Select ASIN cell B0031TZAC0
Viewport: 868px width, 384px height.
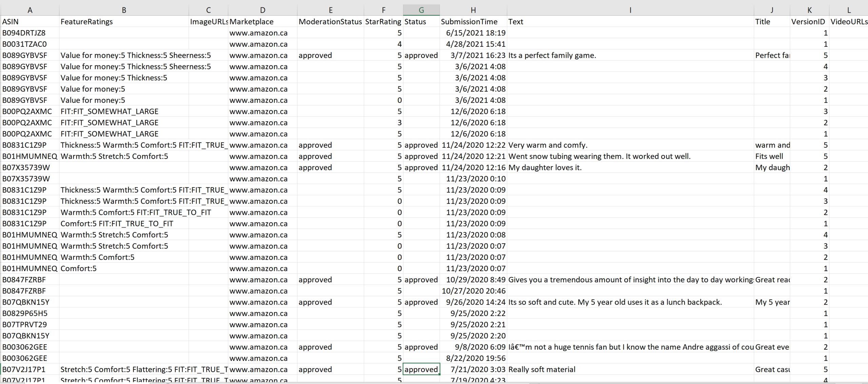click(30, 44)
